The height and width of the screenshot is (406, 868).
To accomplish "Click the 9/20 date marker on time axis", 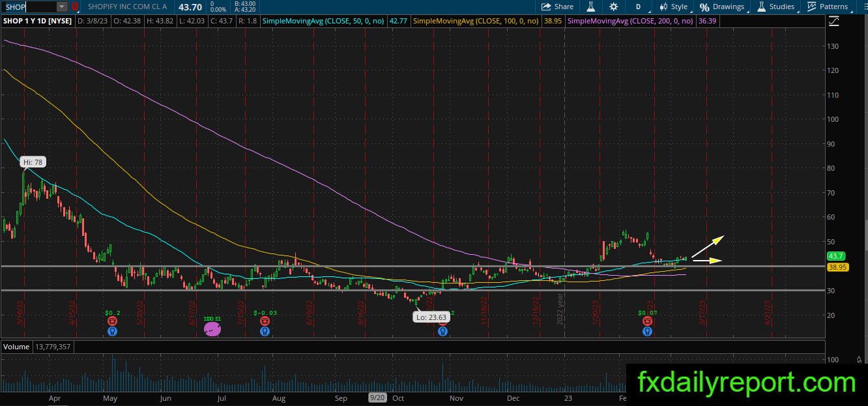I will point(377,398).
